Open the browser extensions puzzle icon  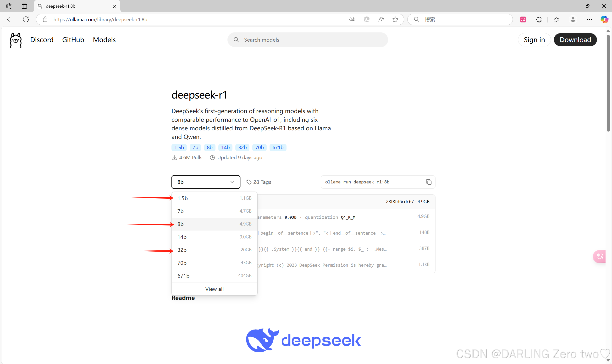point(539,19)
